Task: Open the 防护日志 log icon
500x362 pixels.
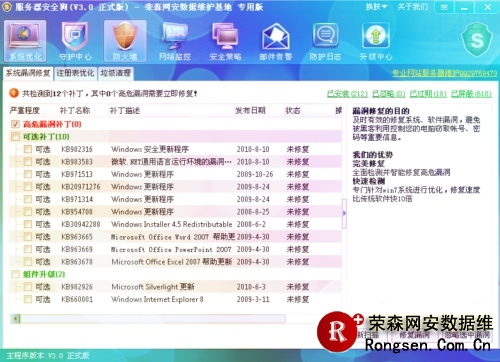Action: 325,41
